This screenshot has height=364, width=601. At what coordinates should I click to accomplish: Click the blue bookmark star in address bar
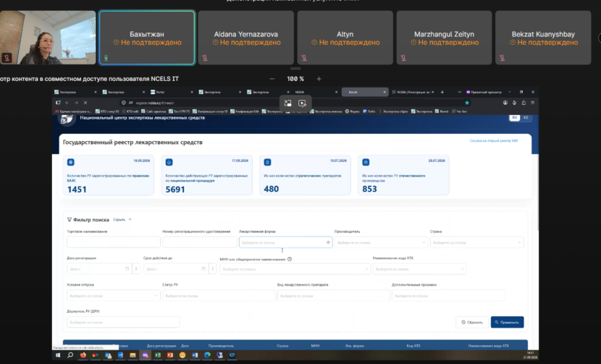tap(467, 103)
